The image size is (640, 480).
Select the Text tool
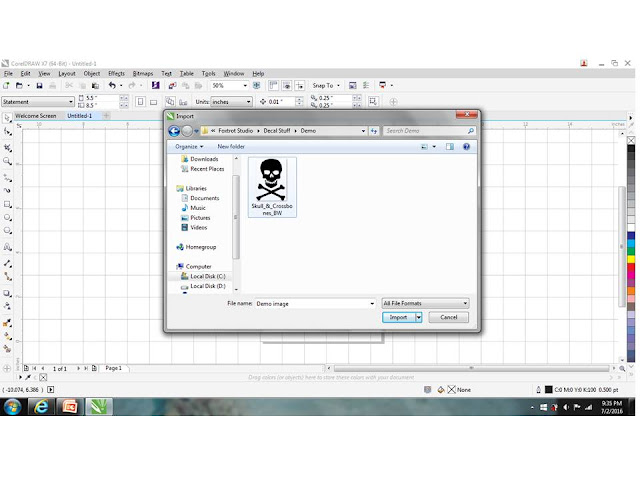(x=7, y=247)
